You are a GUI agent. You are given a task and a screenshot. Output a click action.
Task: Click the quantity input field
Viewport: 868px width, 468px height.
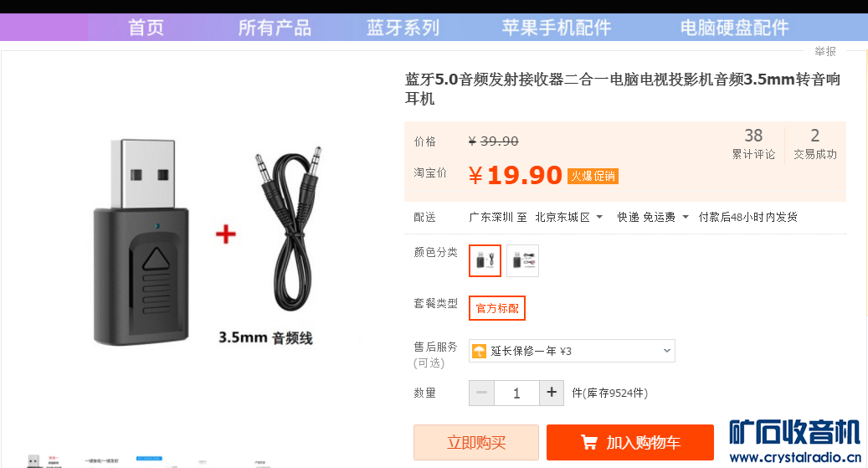[516, 393]
